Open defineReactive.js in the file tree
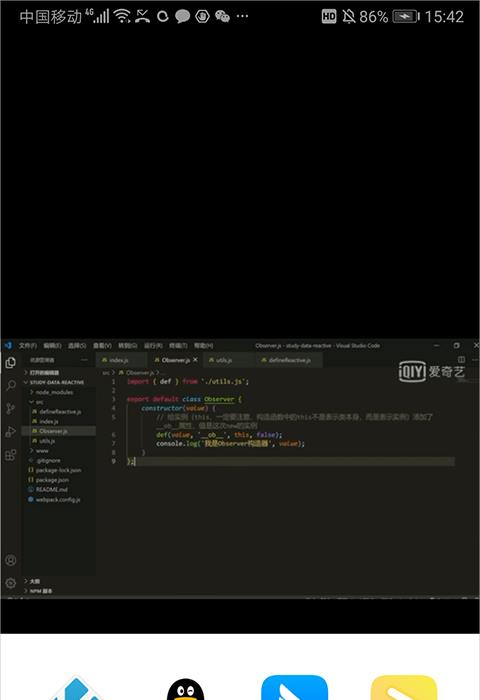Viewport: 480px width, 700px height. click(59, 412)
